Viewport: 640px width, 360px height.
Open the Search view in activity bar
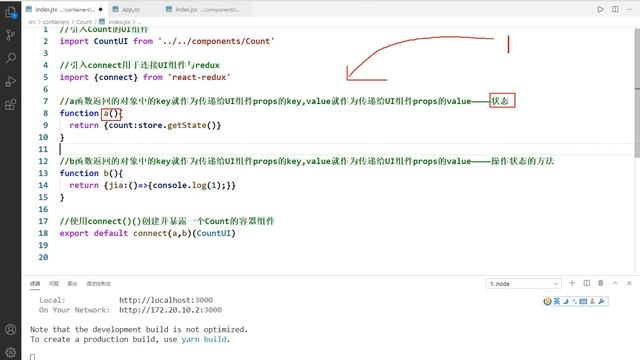click(11, 58)
